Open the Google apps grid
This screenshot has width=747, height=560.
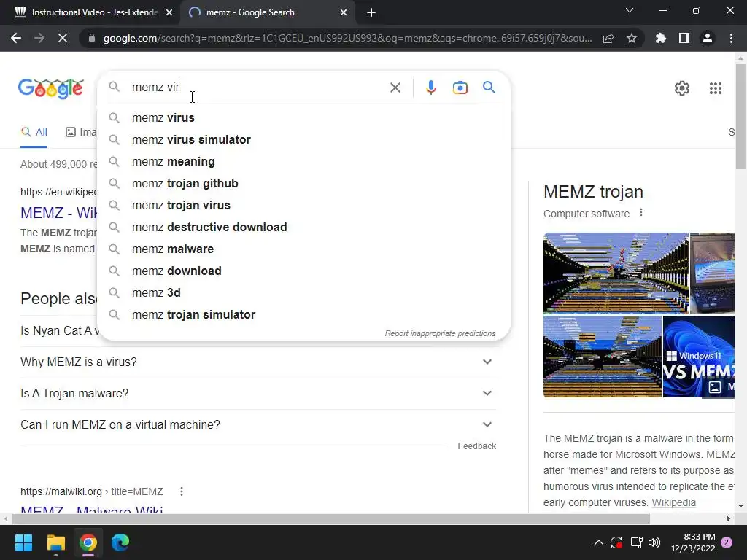715,88
